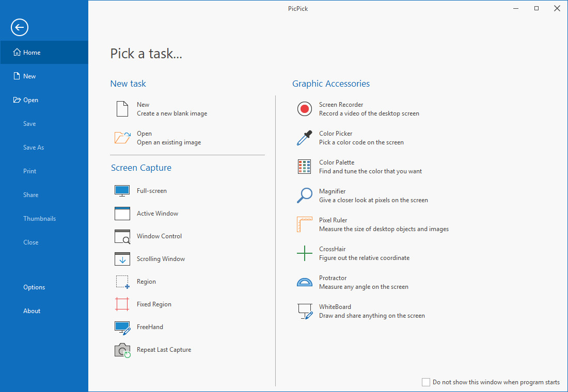The height and width of the screenshot is (392, 568).
Task: Click the Fixed Region capture icon
Action: click(x=122, y=304)
